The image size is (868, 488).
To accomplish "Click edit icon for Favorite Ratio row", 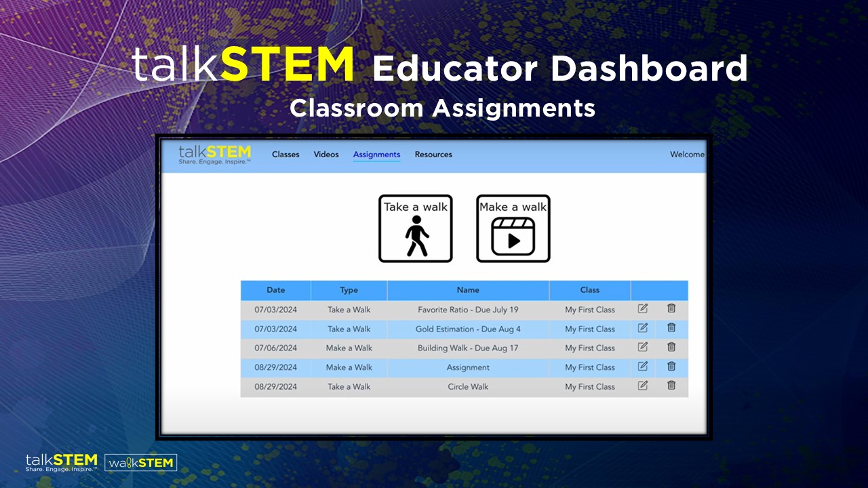I will pyautogui.click(x=643, y=308).
